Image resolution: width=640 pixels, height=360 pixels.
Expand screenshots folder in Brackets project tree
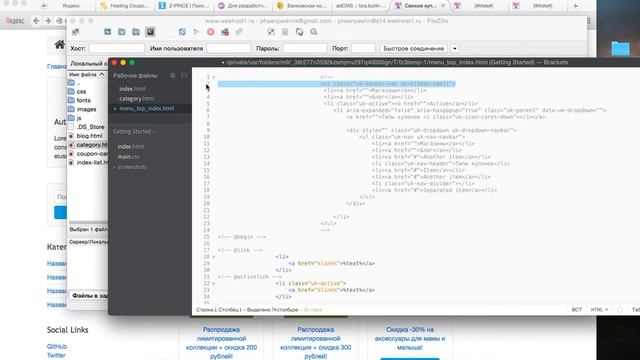pyautogui.click(x=131, y=167)
